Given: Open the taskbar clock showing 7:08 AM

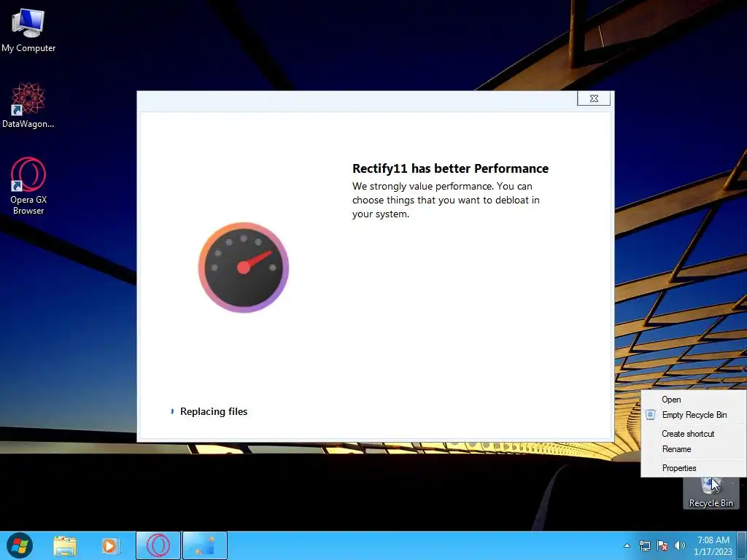Looking at the screenshot, I should (x=713, y=545).
